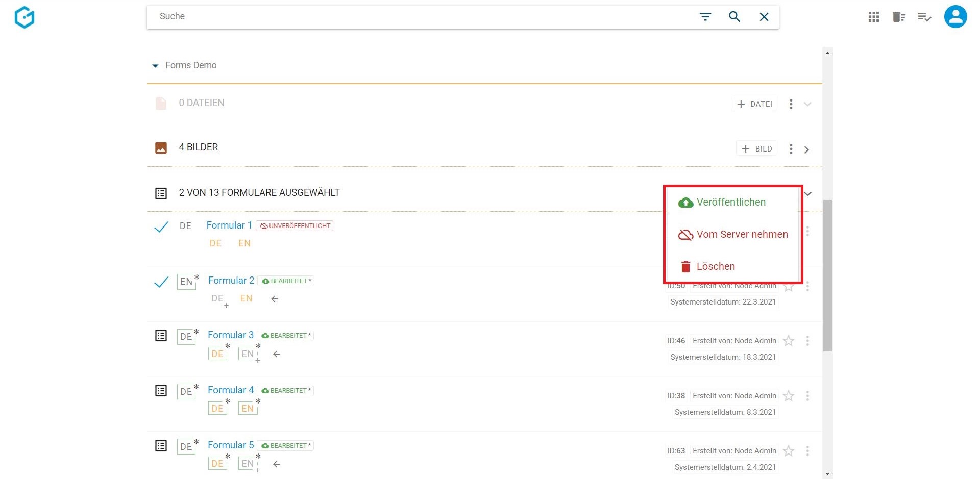Click the search filter icon
Image resolution: width=980 pixels, height=479 pixels.
click(x=705, y=17)
